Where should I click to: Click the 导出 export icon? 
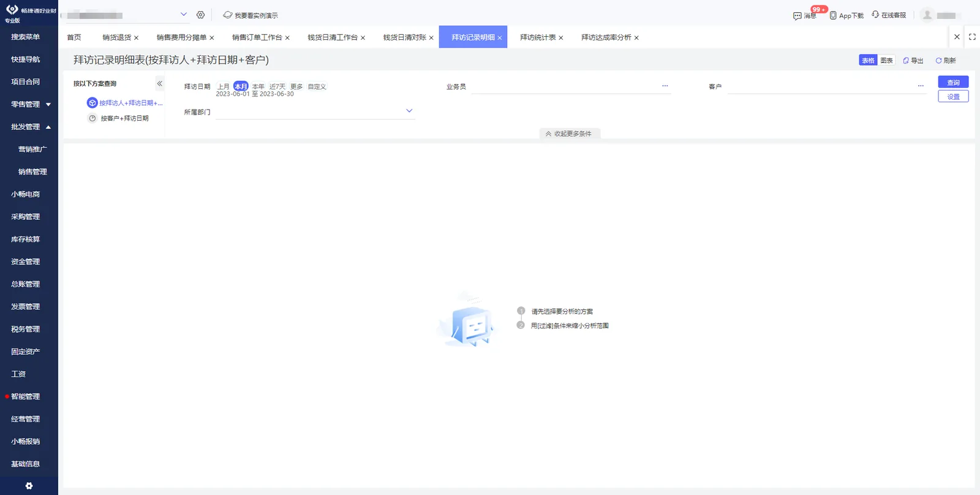tap(906, 61)
